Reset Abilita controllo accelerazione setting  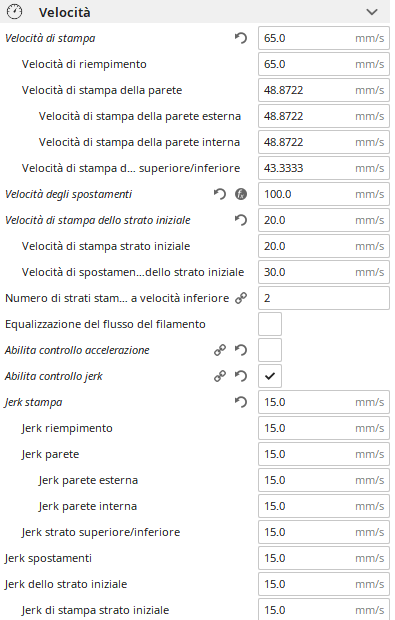point(240,350)
